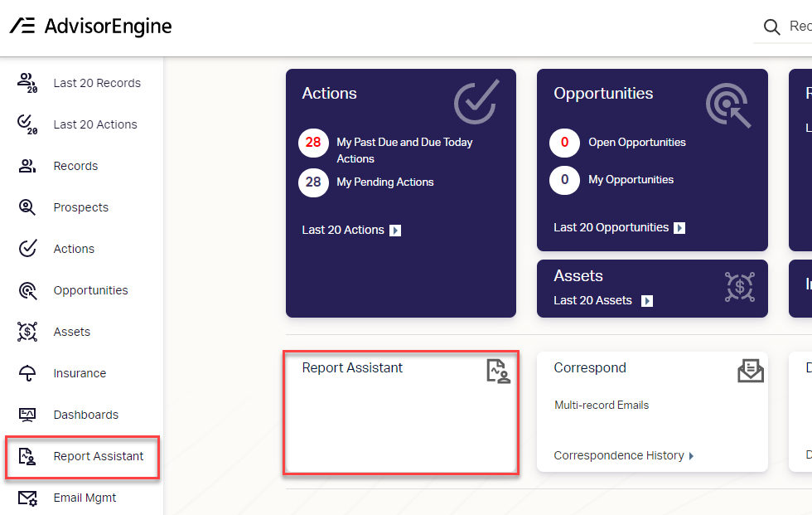Open Last 20 Records menu item
The width and height of the screenshot is (812, 515).
(x=97, y=83)
